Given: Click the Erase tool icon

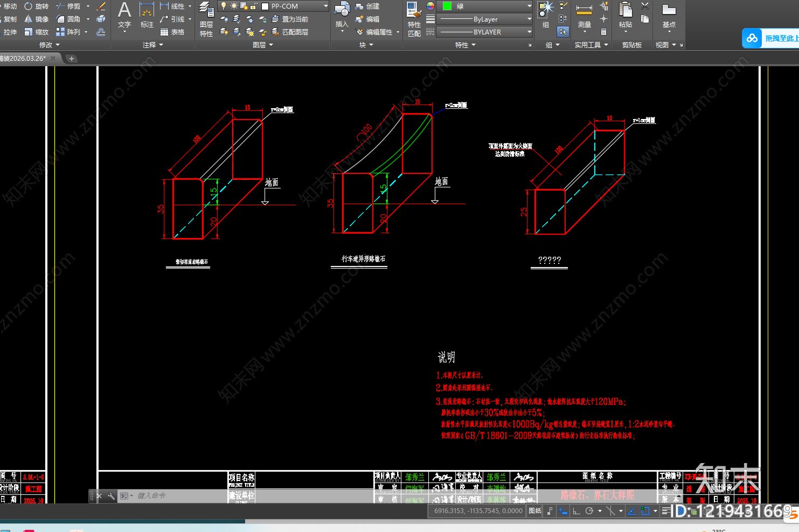Looking at the screenshot, I should point(101,6).
